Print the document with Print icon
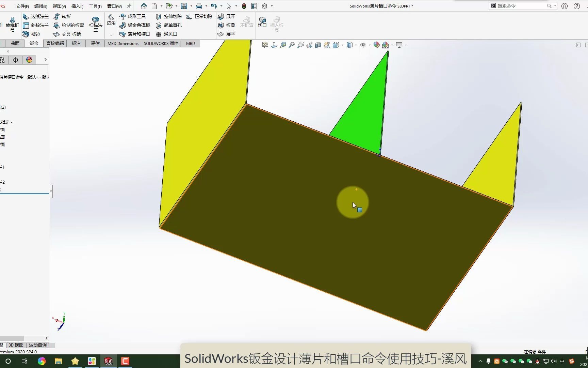 pyautogui.click(x=199, y=6)
